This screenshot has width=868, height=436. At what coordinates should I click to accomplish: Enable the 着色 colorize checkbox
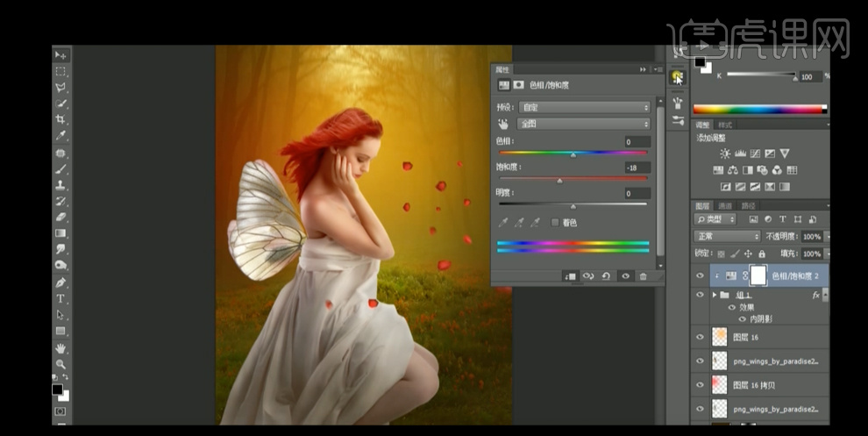pos(555,223)
